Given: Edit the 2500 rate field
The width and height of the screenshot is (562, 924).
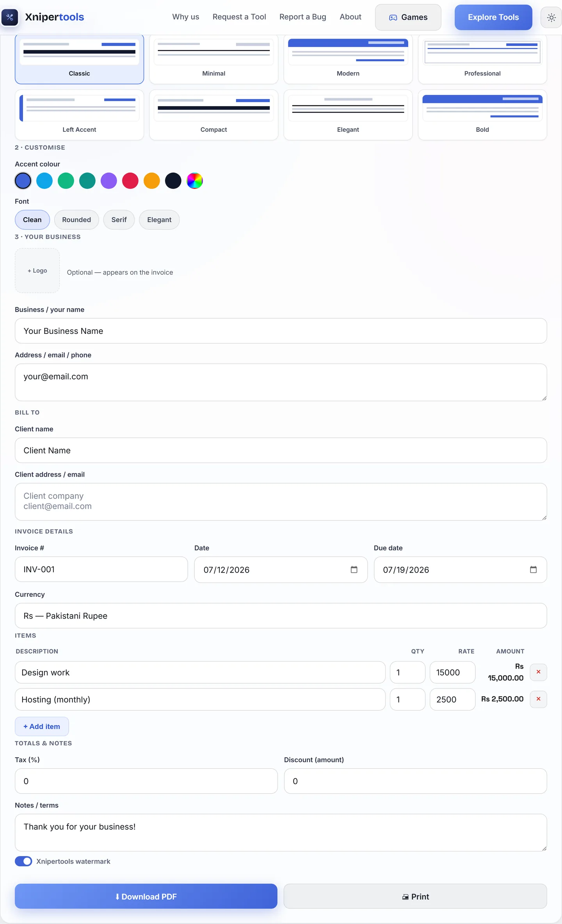Looking at the screenshot, I should tap(452, 699).
